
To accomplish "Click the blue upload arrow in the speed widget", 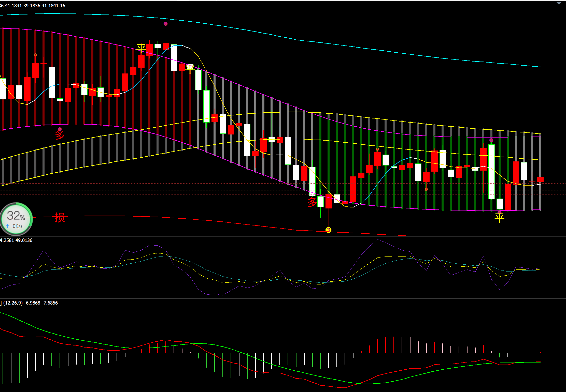I will [8, 226].
